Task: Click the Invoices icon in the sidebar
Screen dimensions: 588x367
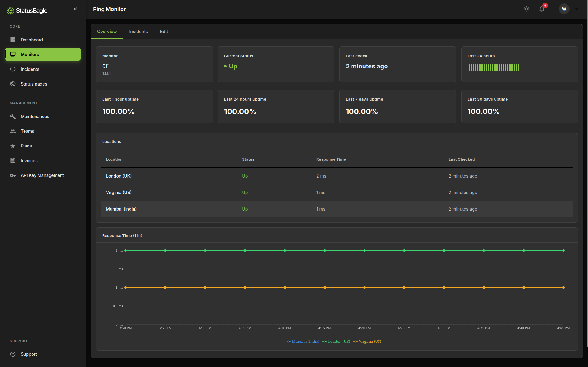Action: [13, 160]
